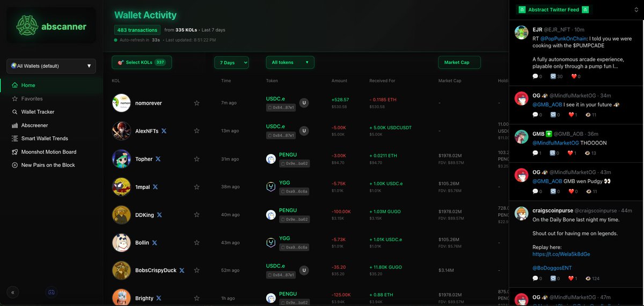Open 1mpal's X profile icon
The width and height of the screenshot is (644, 306).
(155, 187)
